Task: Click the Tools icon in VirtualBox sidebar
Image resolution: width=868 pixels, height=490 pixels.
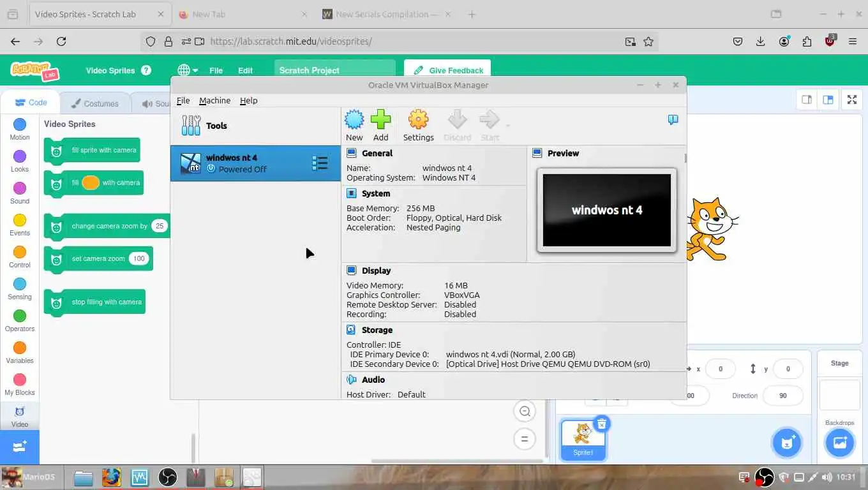Action: [x=191, y=125]
